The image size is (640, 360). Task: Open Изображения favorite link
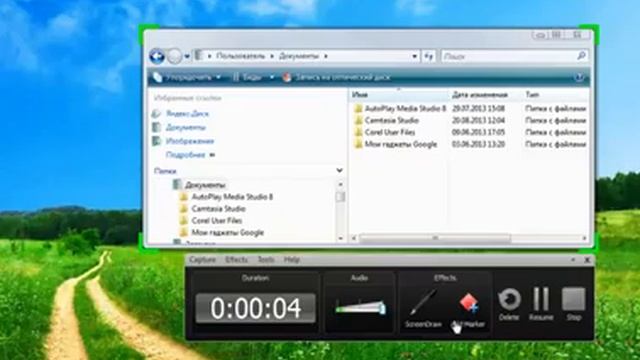(190, 141)
